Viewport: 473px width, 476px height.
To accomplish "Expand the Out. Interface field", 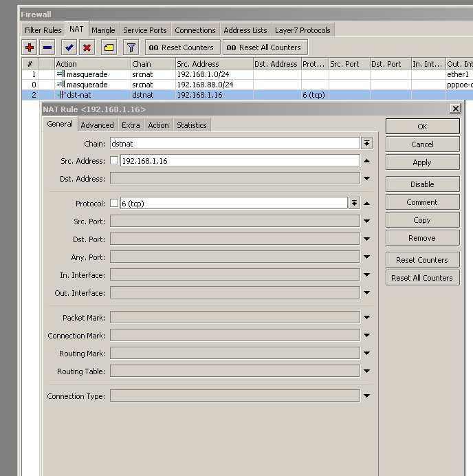I will (x=367, y=292).
